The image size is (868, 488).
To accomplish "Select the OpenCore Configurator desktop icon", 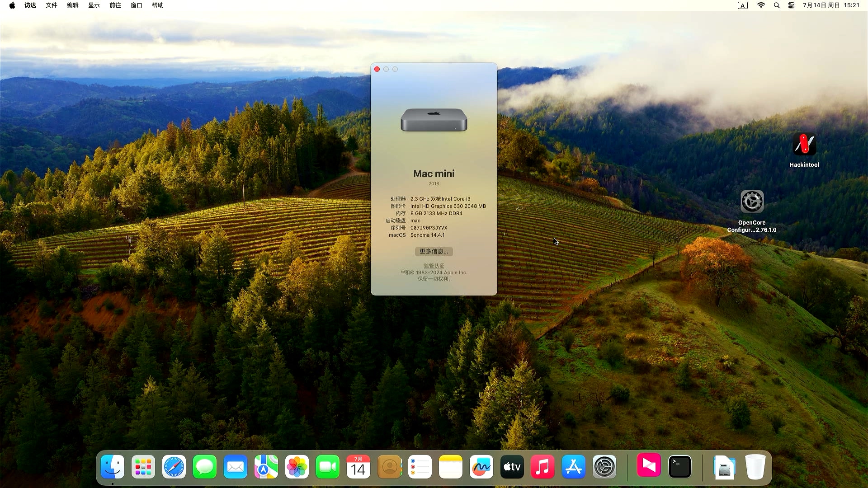I will tap(752, 202).
